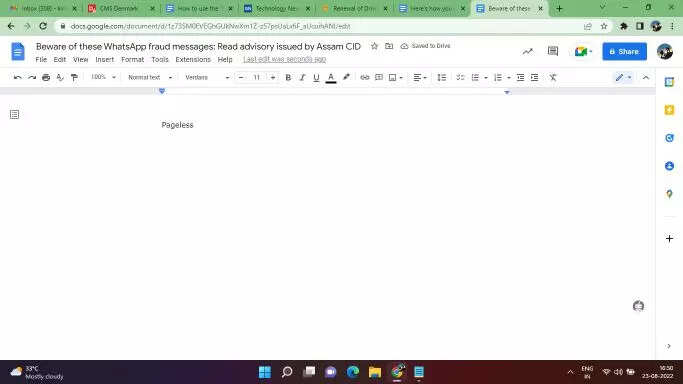This screenshot has height=384, width=683.
Task: Open the Extensions menu
Action: point(193,60)
